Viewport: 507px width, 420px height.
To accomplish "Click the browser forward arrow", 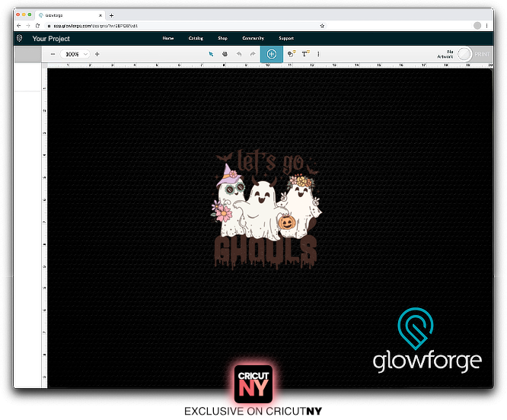I will click(x=28, y=26).
